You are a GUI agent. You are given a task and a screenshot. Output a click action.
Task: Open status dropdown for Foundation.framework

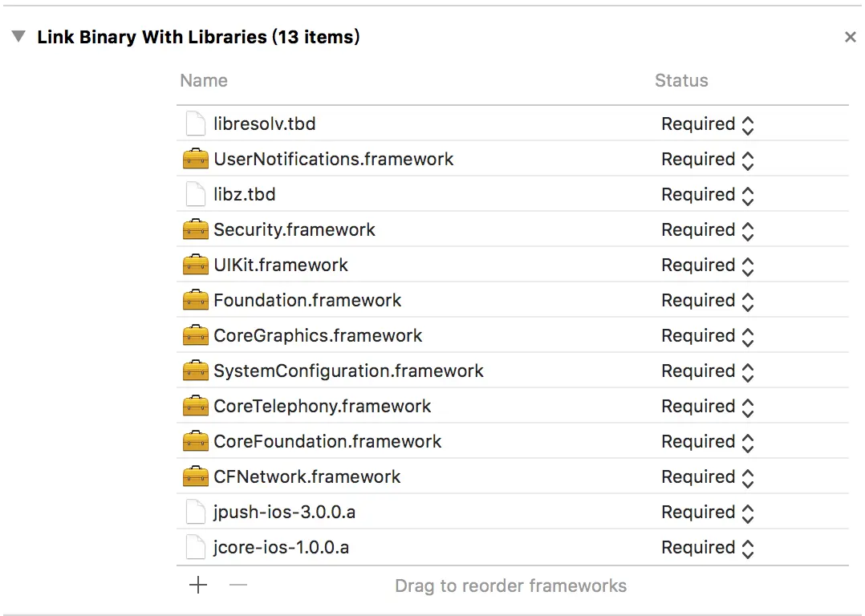pyautogui.click(x=708, y=301)
